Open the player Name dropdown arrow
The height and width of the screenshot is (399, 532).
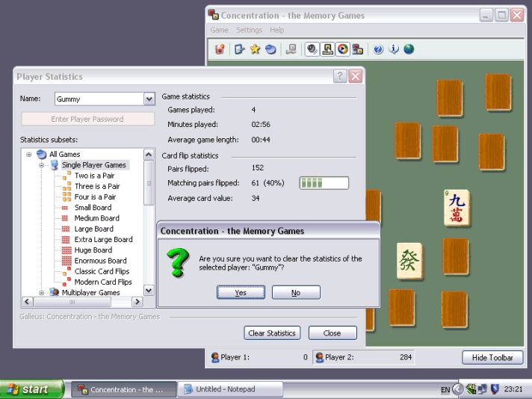coord(149,99)
